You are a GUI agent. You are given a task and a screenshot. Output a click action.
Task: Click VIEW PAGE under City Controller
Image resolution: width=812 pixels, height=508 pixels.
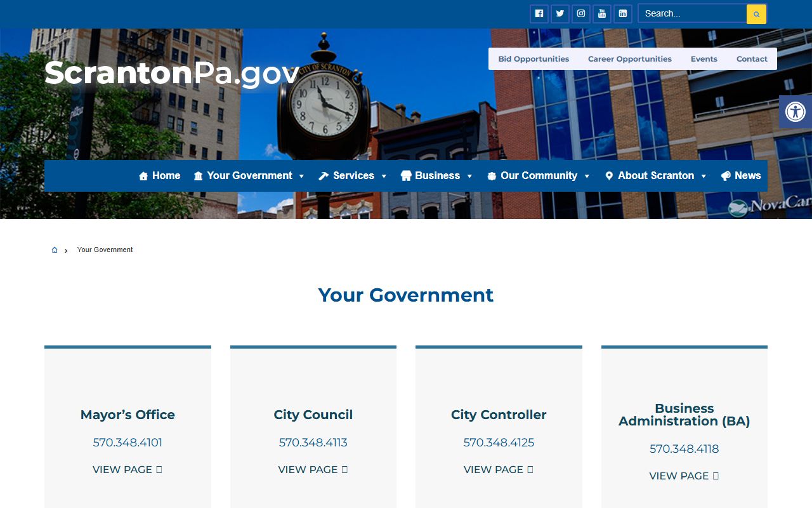point(499,470)
